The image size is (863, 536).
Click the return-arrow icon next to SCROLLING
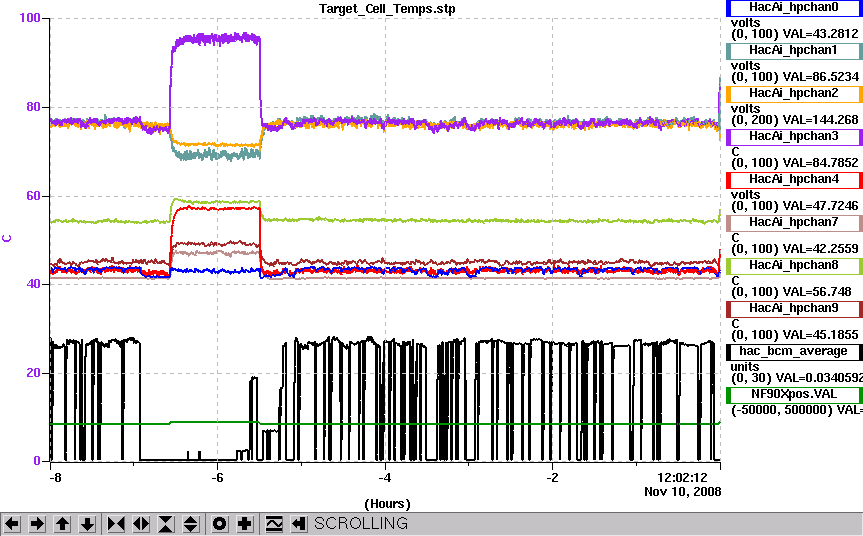tap(298, 523)
